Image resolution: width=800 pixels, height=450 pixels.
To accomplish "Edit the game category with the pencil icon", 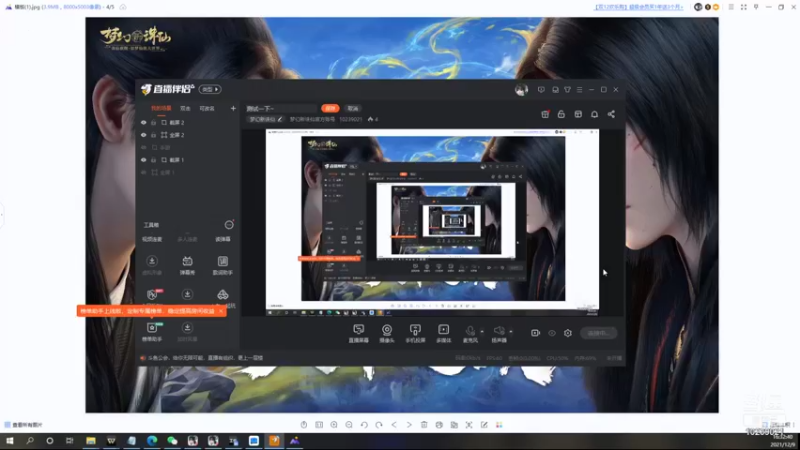I will pyautogui.click(x=280, y=119).
